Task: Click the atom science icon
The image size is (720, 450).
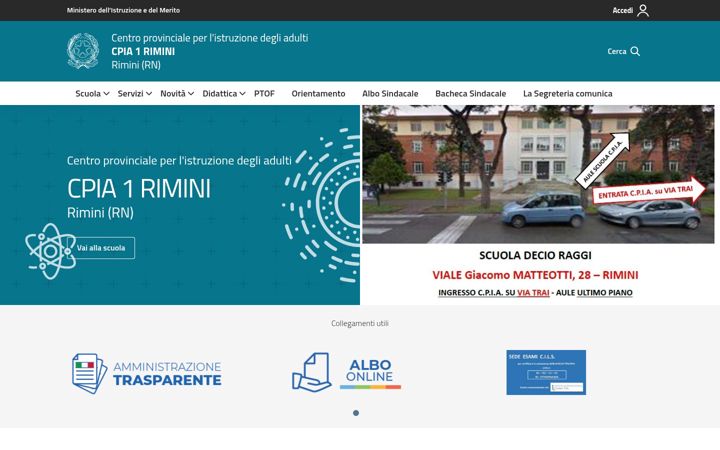Action: (51, 251)
